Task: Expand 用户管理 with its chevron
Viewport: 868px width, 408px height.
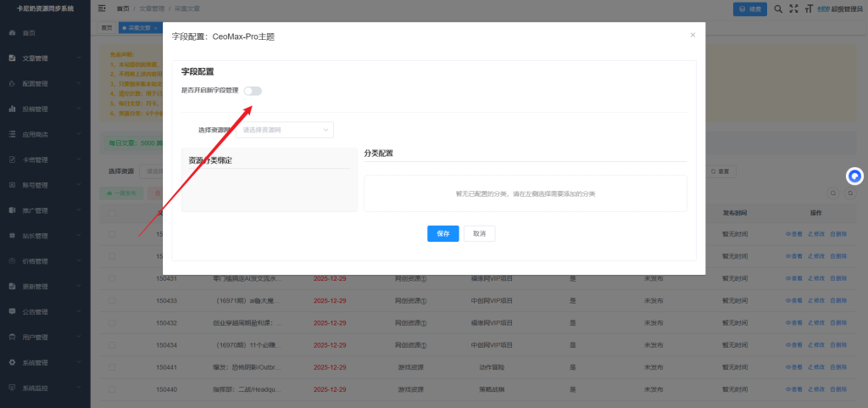Action: [x=79, y=337]
